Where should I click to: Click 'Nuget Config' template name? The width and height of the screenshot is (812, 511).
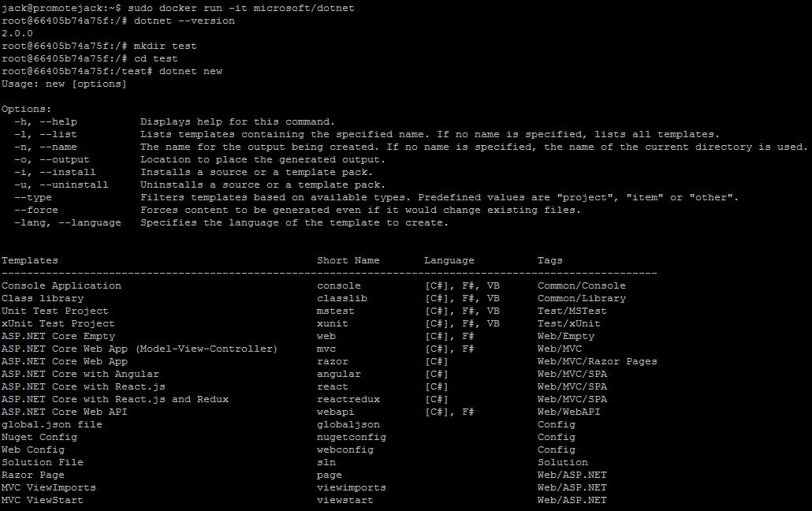[39, 437]
